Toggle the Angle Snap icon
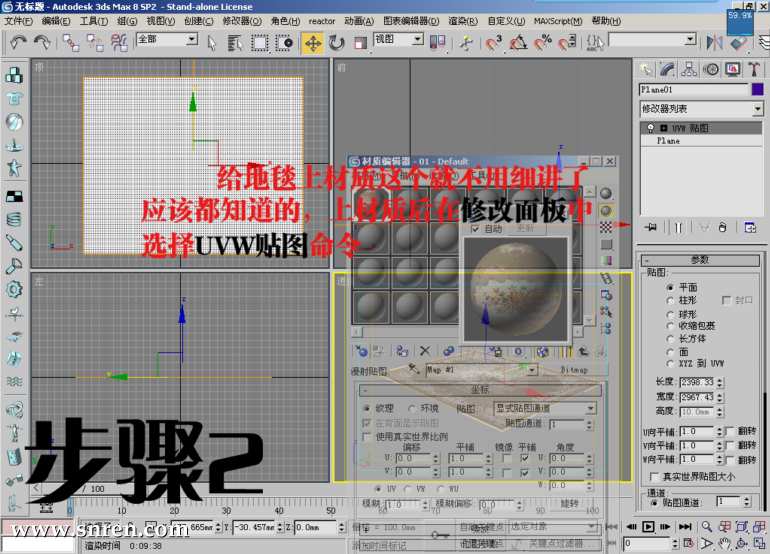This screenshot has width=770, height=554. point(518,43)
